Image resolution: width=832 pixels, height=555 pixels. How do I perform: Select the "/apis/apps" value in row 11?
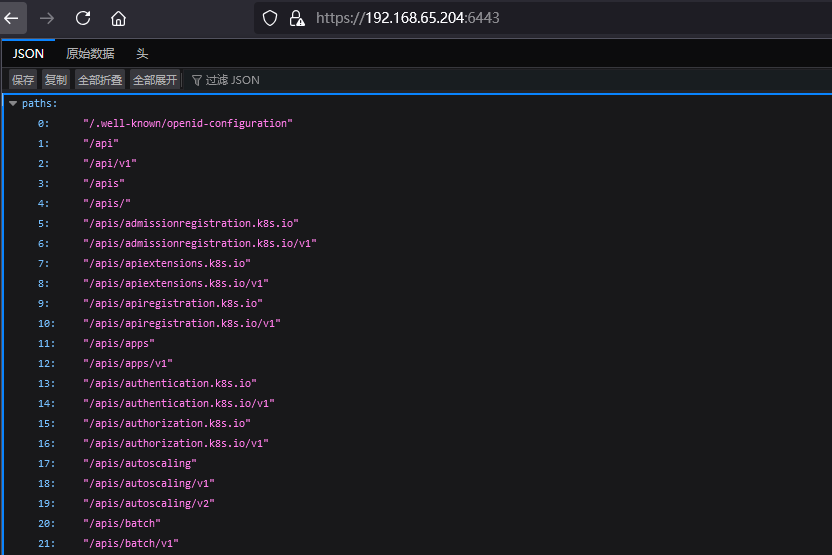point(119,343)
